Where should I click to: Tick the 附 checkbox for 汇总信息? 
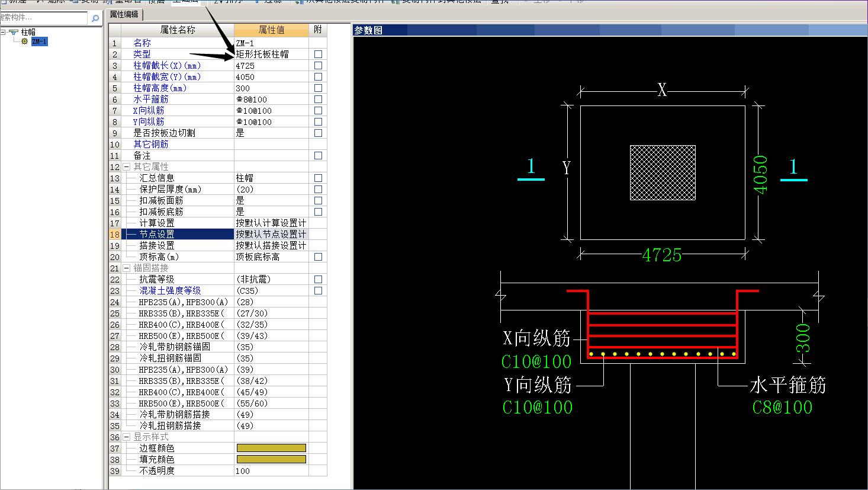click(x=318, y=178)
